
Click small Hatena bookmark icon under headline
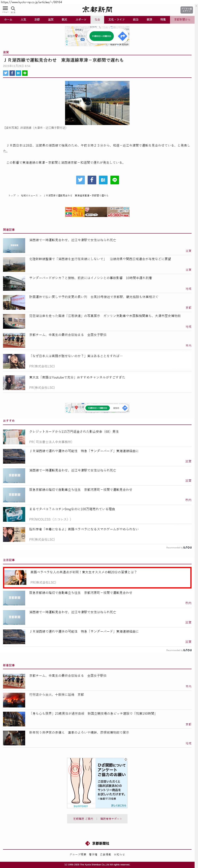pyautogui.click(x=19, y=73)
